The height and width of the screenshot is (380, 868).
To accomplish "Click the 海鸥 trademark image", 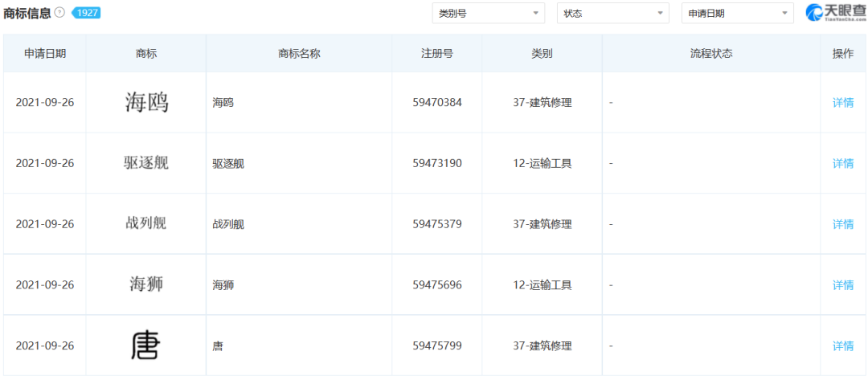I will (146, 102).
